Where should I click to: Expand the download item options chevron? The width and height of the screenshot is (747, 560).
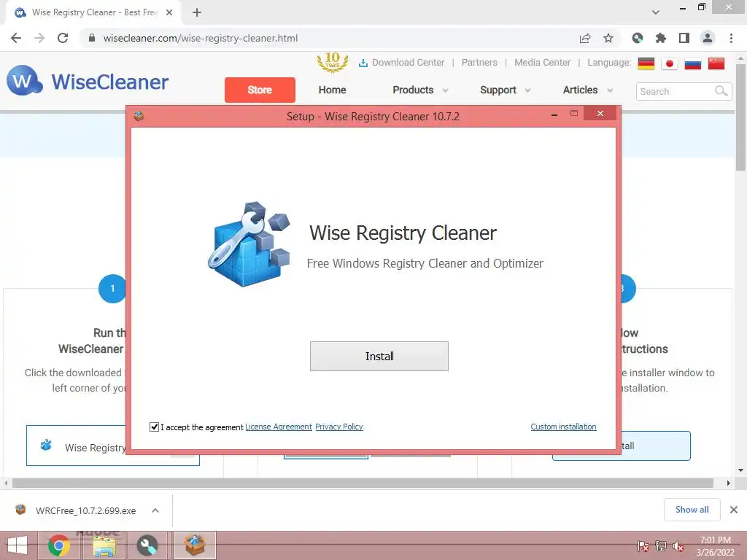pyautogui.click(x=155, y=510)
